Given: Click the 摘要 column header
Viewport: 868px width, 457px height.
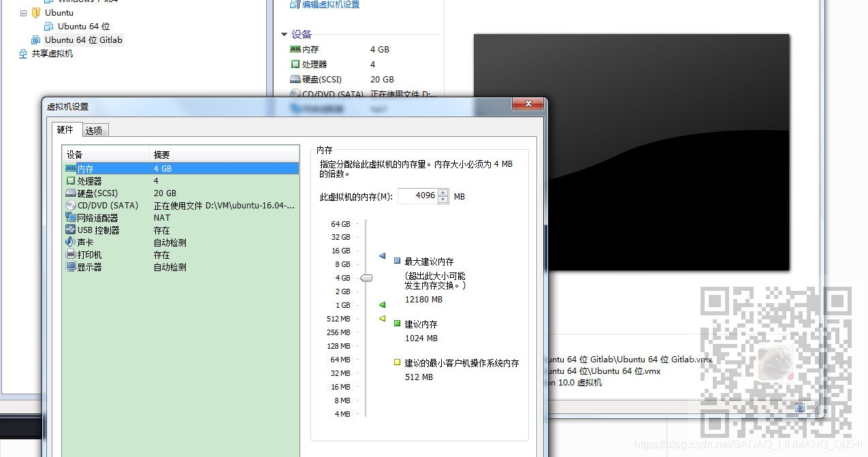Looking at the screenshot, I should coord(224,155).
